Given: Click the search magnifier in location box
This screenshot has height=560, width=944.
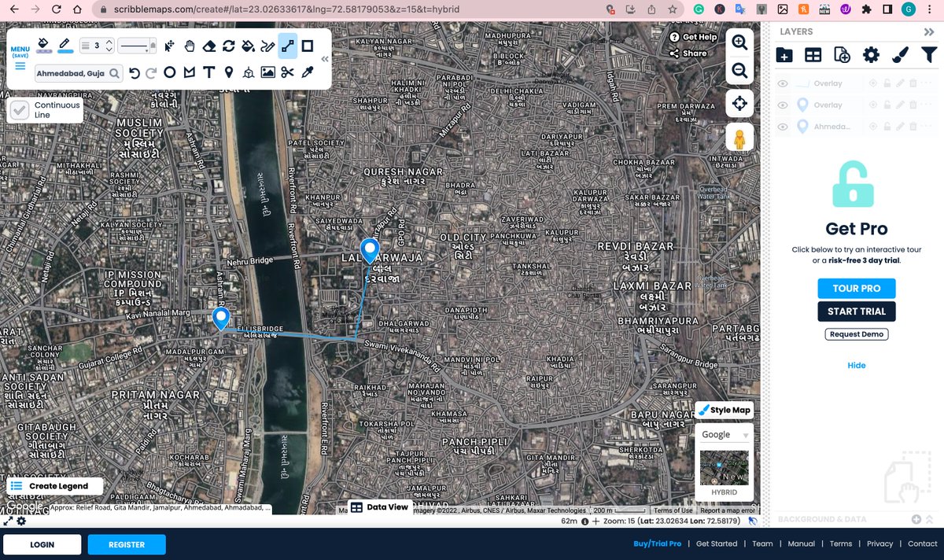Looking at the screenshot, I should click(115, 73).
